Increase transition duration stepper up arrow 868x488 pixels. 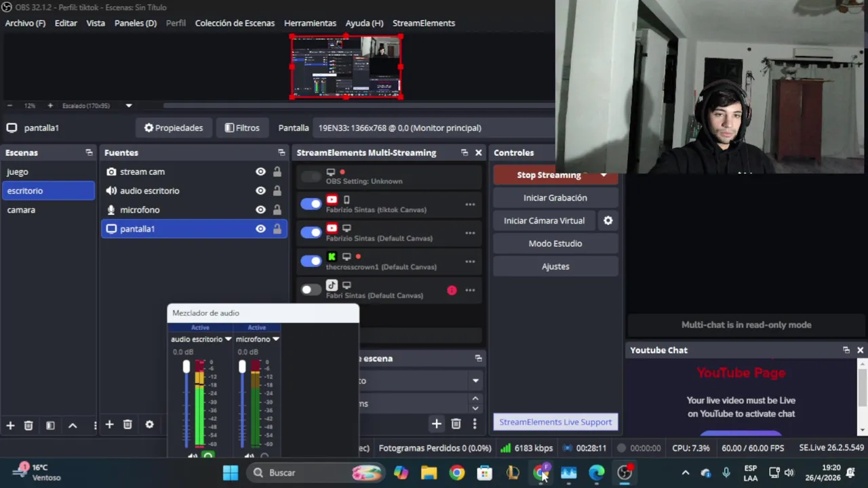475,399
